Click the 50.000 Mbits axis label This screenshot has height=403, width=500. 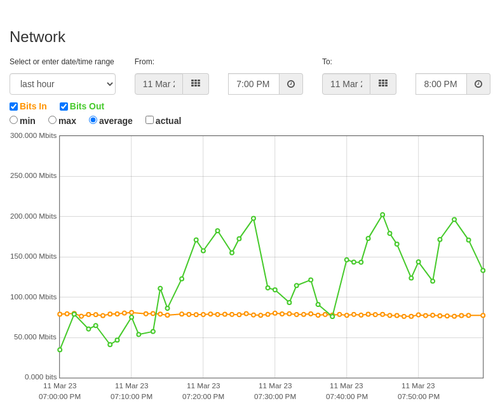coord(35,337)
